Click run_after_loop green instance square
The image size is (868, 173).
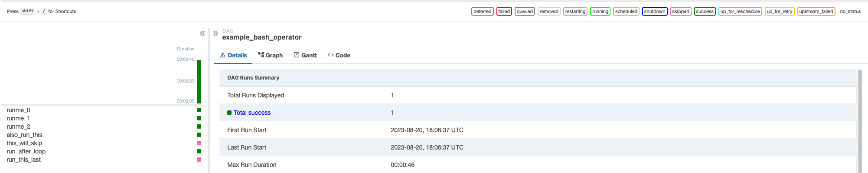click(199, 151)
